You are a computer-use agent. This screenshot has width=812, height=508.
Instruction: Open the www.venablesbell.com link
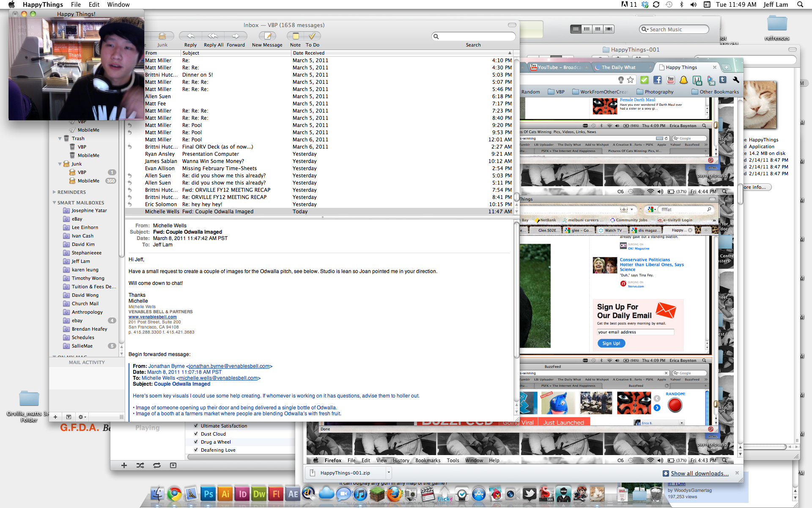pyautogui.click(x=153, y=317)
